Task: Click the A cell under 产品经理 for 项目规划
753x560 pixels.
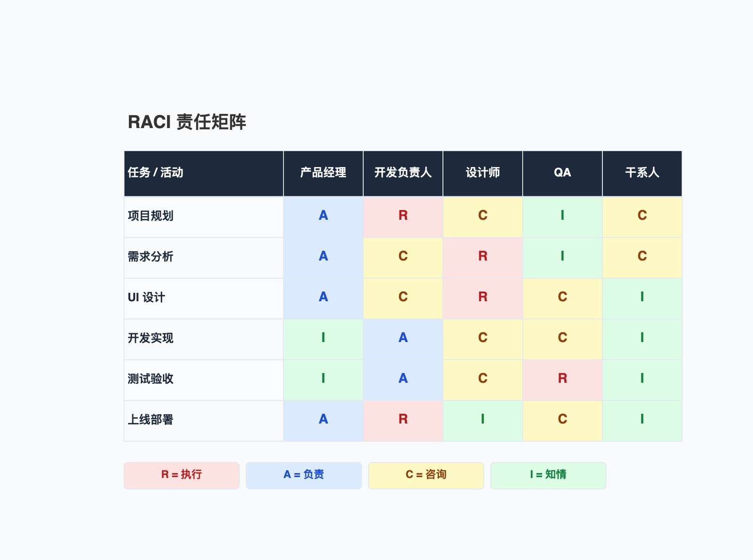Action: (x=323, y=216)
